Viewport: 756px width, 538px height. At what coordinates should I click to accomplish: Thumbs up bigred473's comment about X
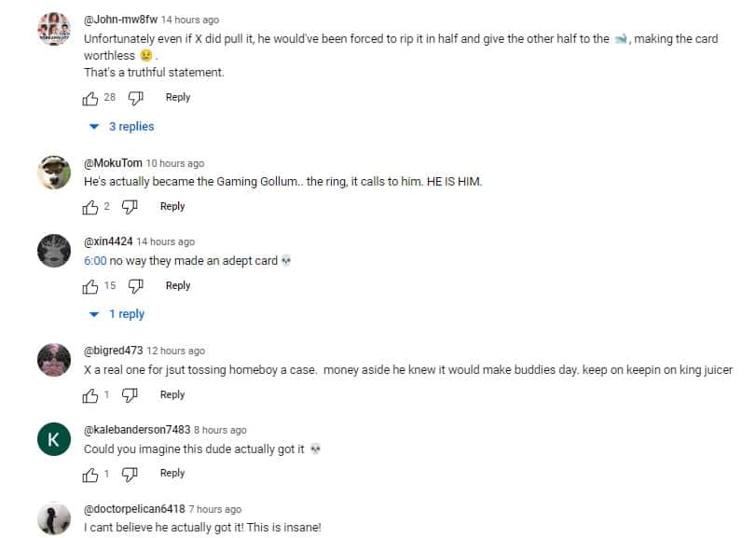click(x=89, y=394)
